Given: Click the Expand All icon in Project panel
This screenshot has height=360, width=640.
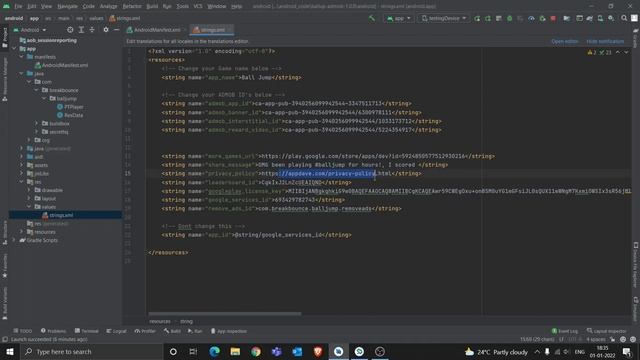Looking at the screenshot, I should coord(81,30).
